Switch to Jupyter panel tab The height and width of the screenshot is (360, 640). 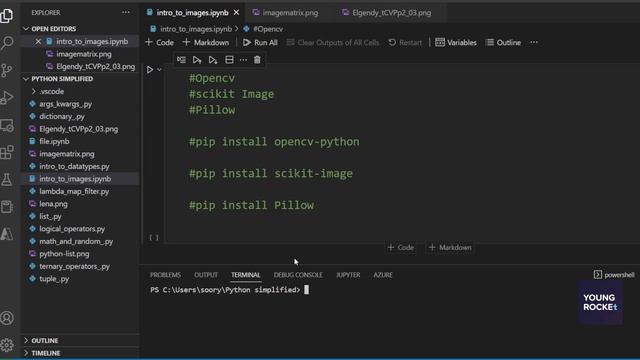point(348,275)
